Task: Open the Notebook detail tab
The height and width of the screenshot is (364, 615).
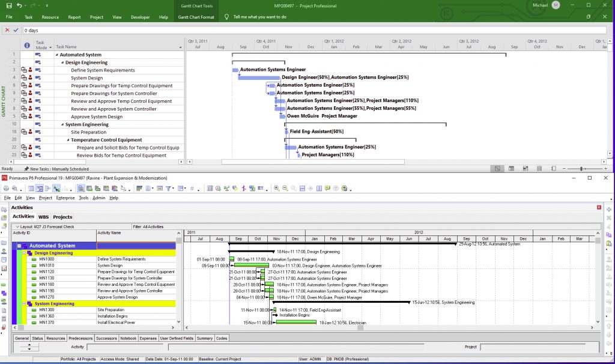Action: click(x=129, y=338)
